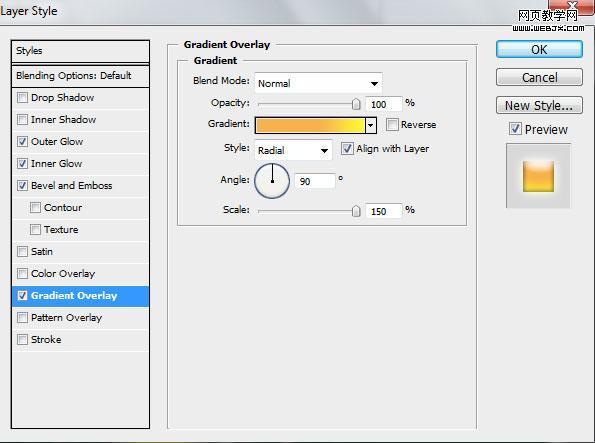Open the Inner Glow settings row
Image resolution: width=595 pixels, height=443 pixels.
click(80, 164)
